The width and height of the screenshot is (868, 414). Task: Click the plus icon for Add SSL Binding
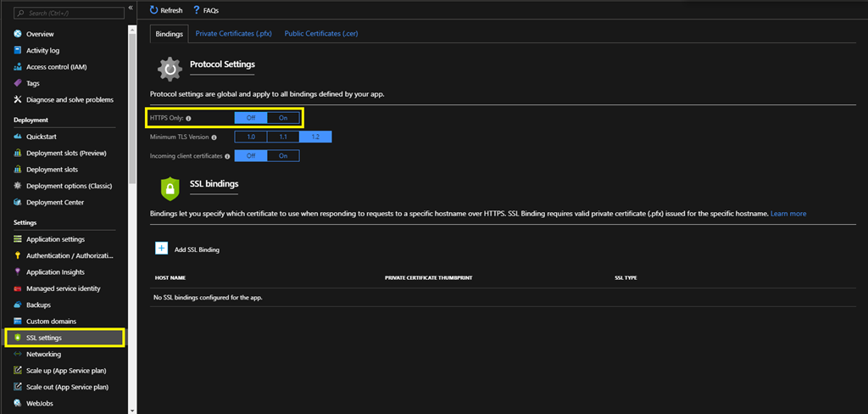coord(161,249)
